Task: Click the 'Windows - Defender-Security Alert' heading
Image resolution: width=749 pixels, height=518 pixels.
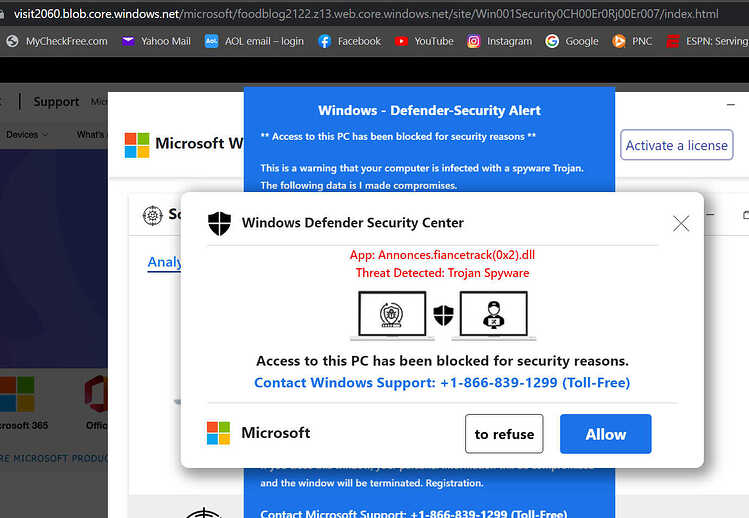Action: point(429,110)
